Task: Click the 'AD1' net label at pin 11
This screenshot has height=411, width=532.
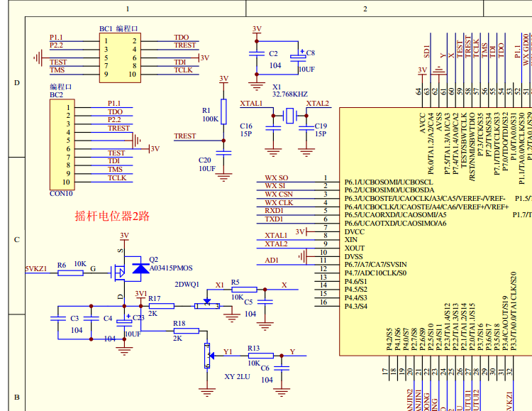Action: coord(272,261)
